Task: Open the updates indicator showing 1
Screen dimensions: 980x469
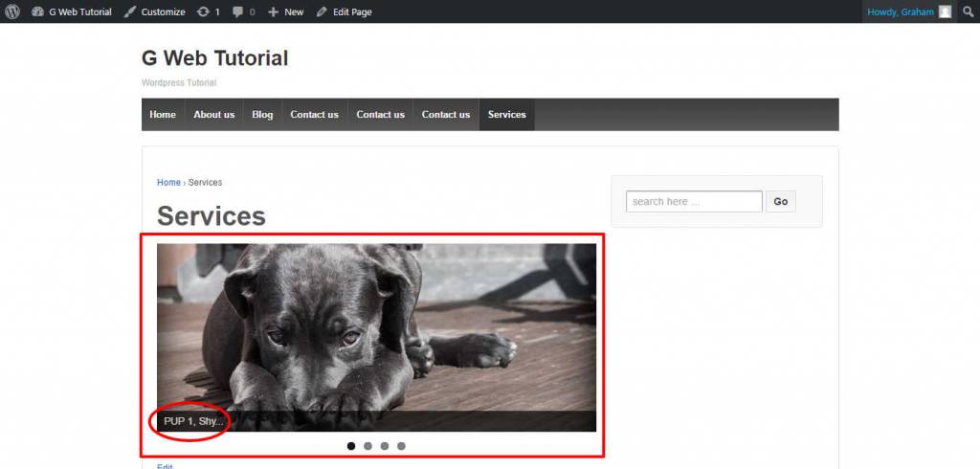Action: tap(208, 11)
